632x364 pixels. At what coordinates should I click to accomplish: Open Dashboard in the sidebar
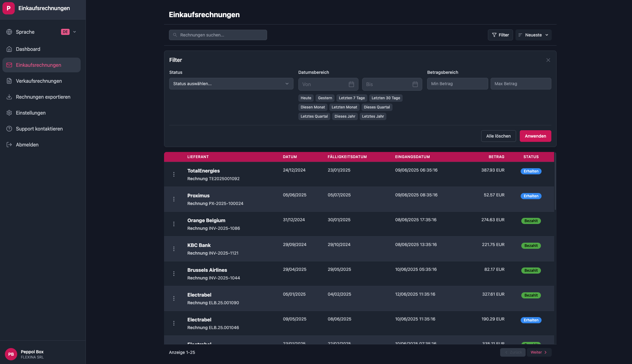(41, 49)
